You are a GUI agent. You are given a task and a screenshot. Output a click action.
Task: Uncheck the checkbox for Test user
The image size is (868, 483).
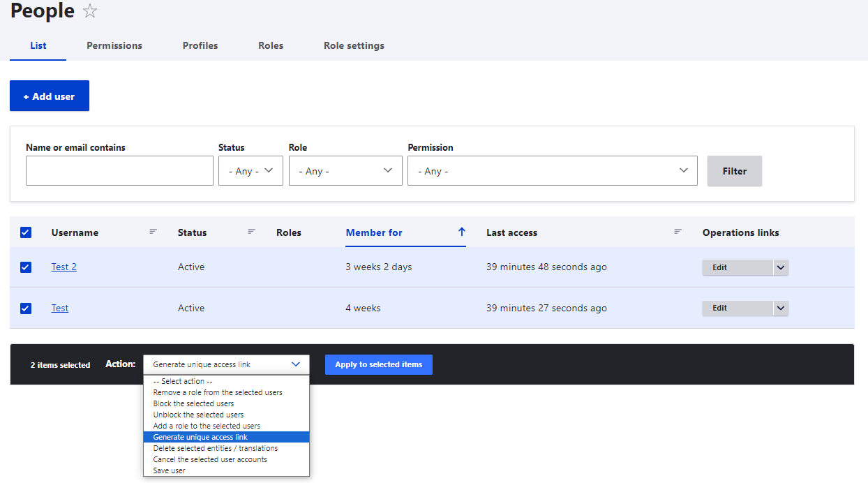26,308
